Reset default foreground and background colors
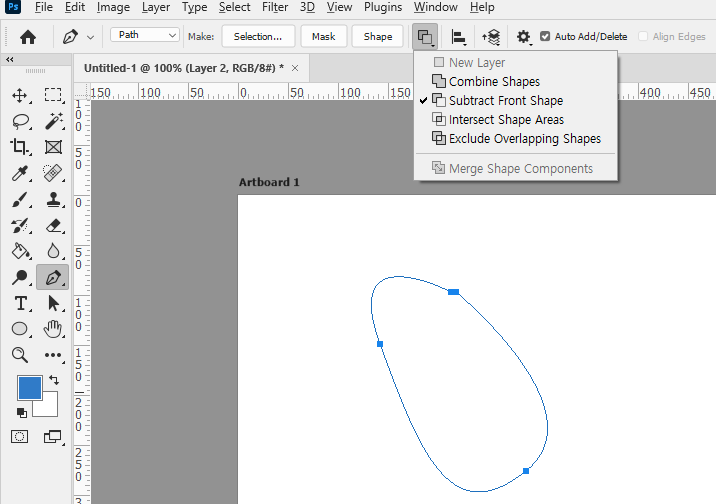Screen dimensions: 716x504 (21, 413)
